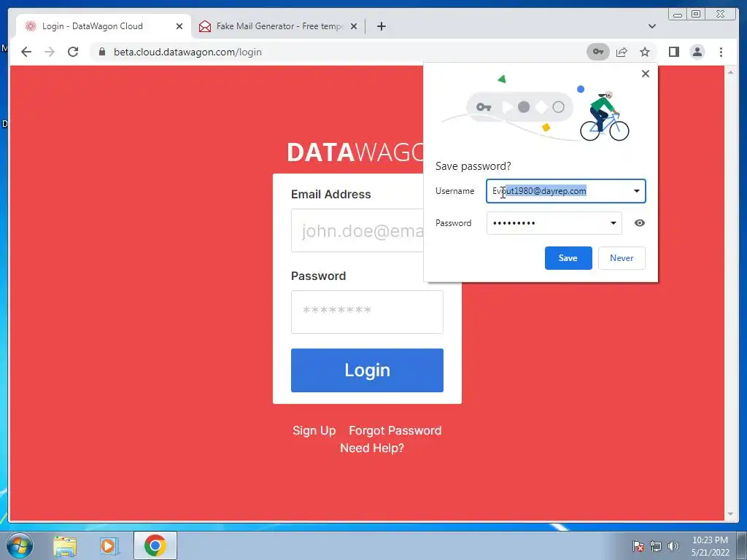Show the saved password with eye icon
The height and width of the screenshot is (560, 747).
(640, 223)
